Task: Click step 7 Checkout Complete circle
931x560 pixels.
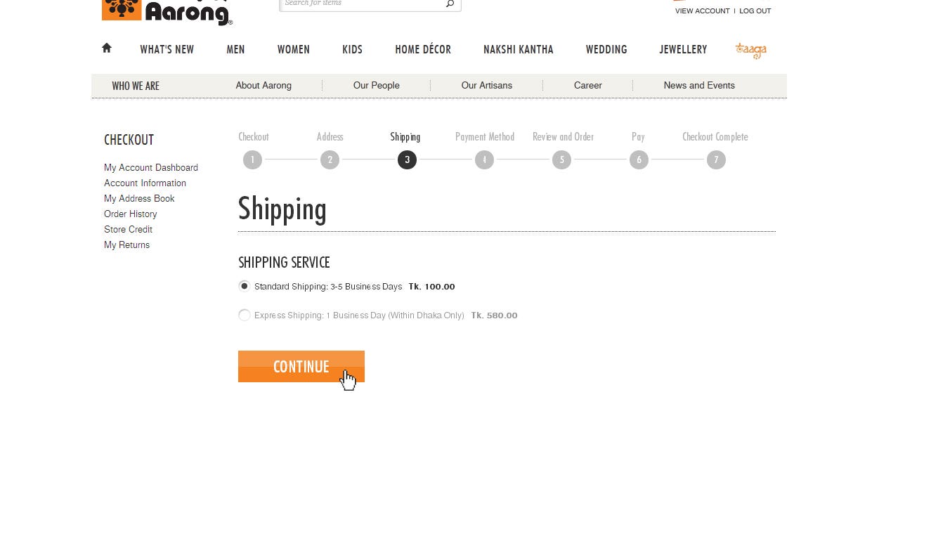Action: coord(716,160)
